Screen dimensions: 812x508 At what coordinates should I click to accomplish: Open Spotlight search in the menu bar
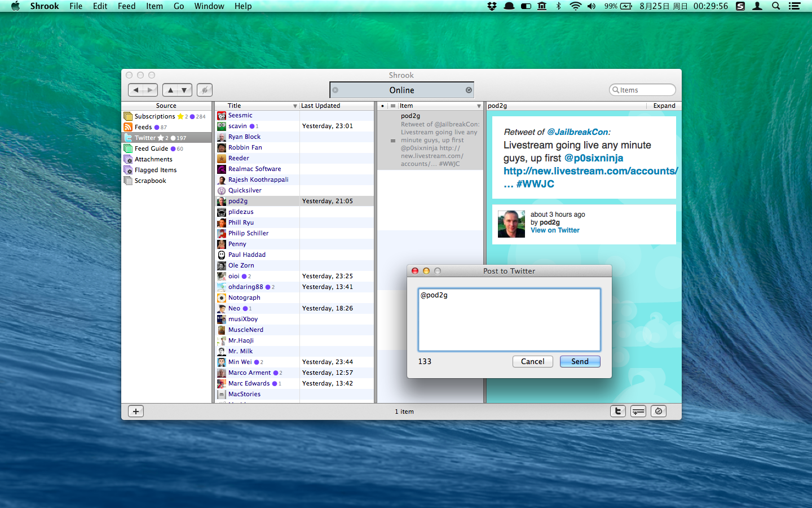[x=776, y=6]
